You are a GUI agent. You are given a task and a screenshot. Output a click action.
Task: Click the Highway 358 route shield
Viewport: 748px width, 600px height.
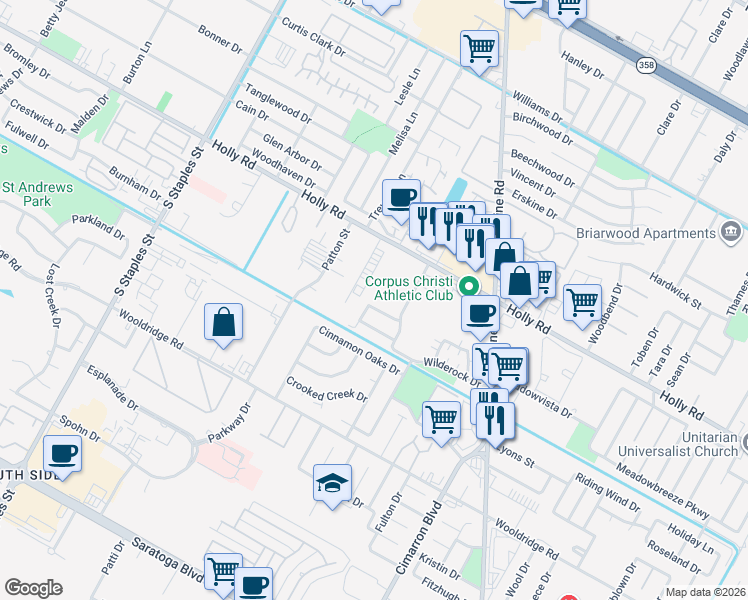(x=644, y=64)
